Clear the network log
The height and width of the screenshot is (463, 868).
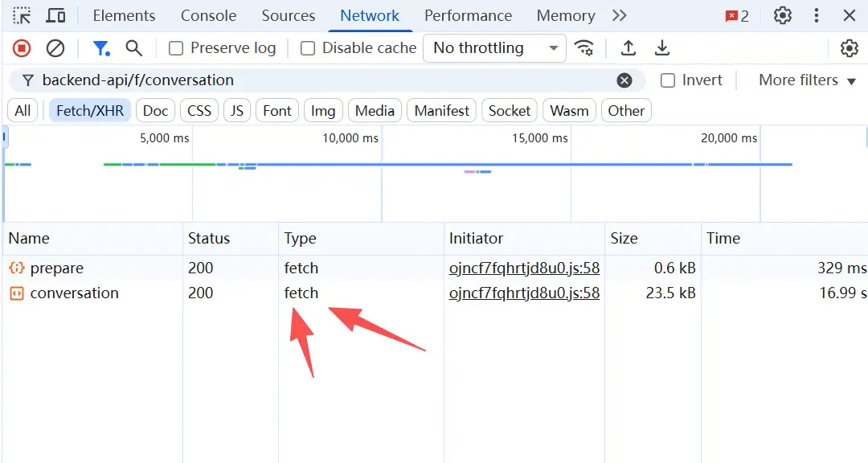55,48
